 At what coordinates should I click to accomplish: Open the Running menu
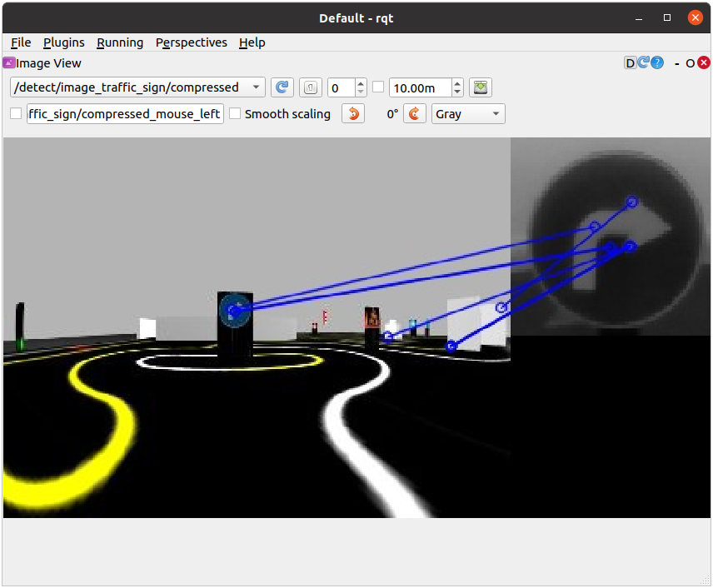coord(120,42)
